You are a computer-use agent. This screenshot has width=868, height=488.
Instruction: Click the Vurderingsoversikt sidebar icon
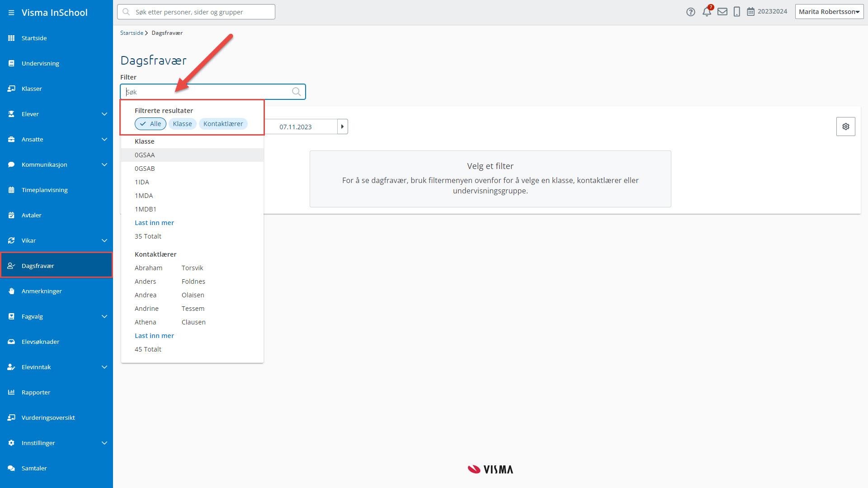(11, 418)
